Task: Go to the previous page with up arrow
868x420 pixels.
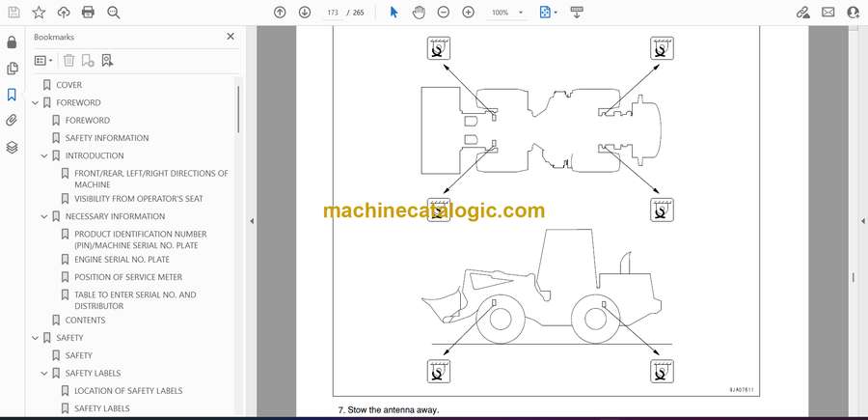Action: 280,13
